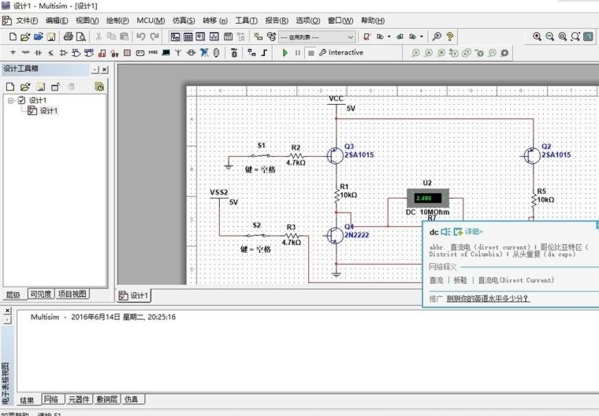Zoom in on the schematic
Image resolution: width=599 pixels, height=416 pixels.
pyautogui.click(x=537, y=37)
